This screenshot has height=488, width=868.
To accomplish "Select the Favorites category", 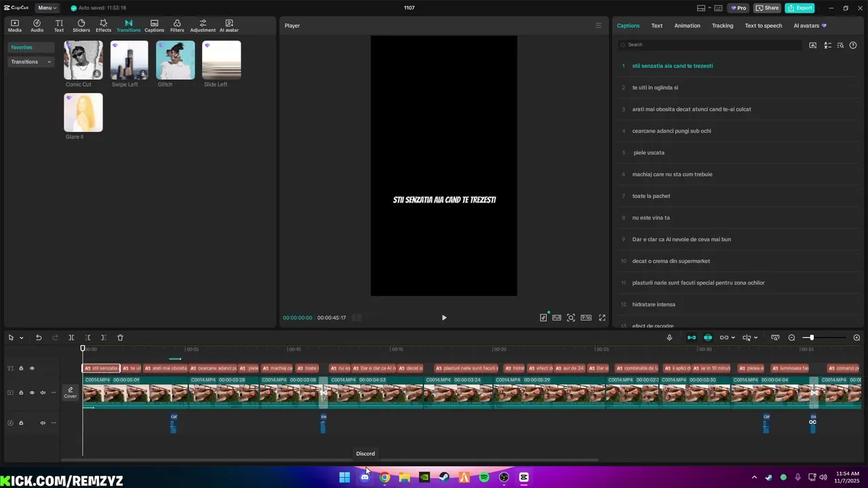I will [x=31, y=47].
